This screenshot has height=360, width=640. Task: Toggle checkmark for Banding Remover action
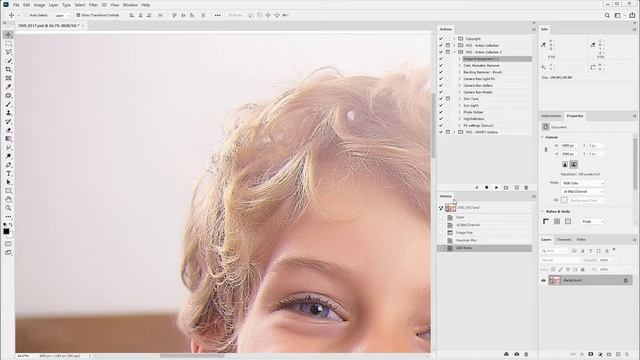coord(441,72)
